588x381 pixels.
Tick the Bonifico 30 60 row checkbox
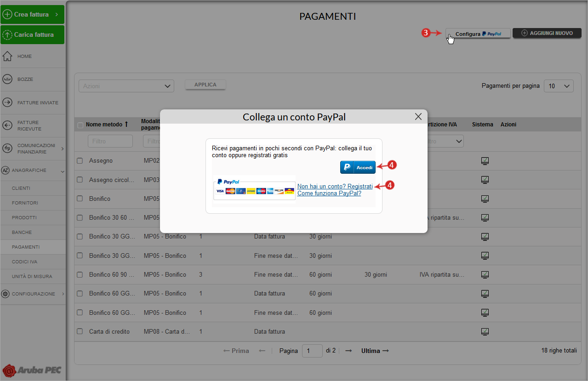[x=80, y=218]
